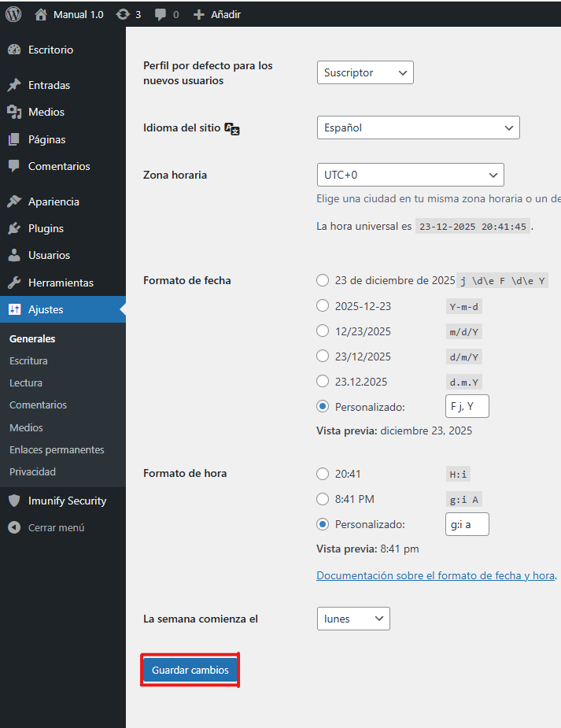The height and width of the screenshot is (728, 561).
Task: Click the Añadir plus icon
Action: click(198, 14)
